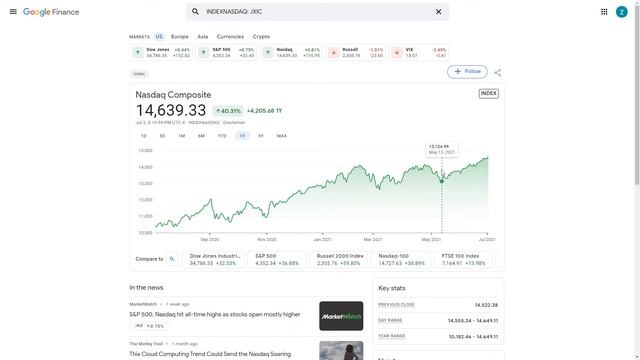Click the Index chip label
The height and width of the screenshot is (360, 640).
click(x=139, y=74)
